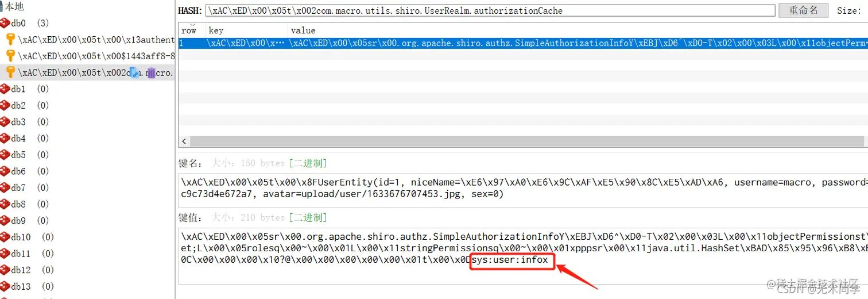
Task: Click the db8 database icon
Action: [5, 204]
